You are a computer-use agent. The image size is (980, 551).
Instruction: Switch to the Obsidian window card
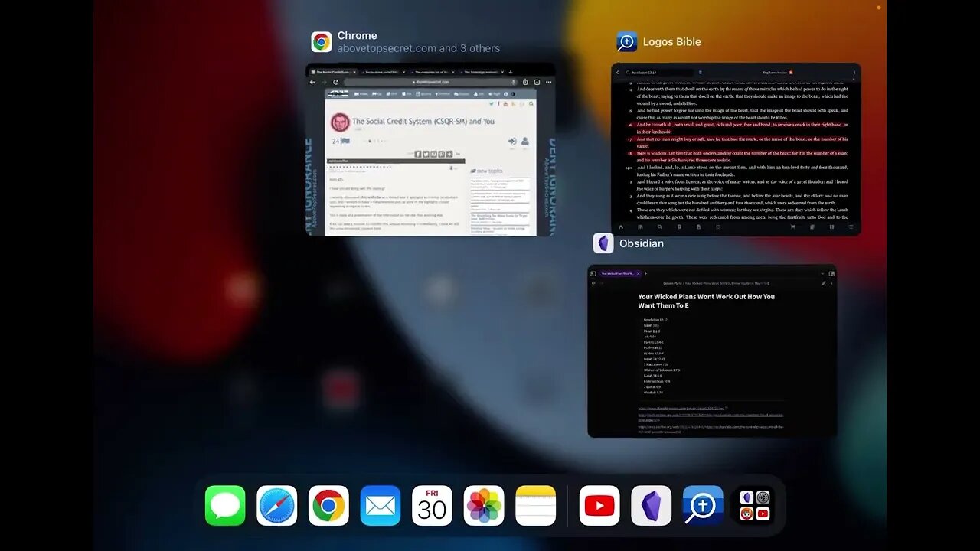click(712, 351)
